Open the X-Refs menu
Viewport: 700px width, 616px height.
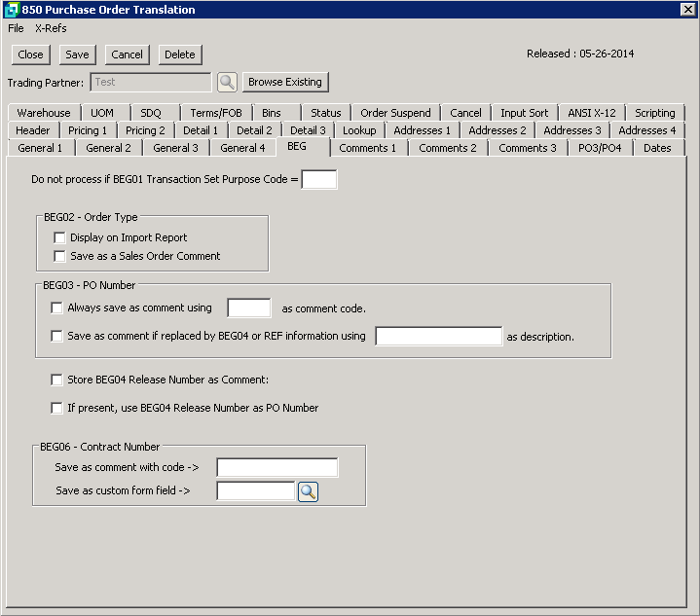[x=51, y=28]
